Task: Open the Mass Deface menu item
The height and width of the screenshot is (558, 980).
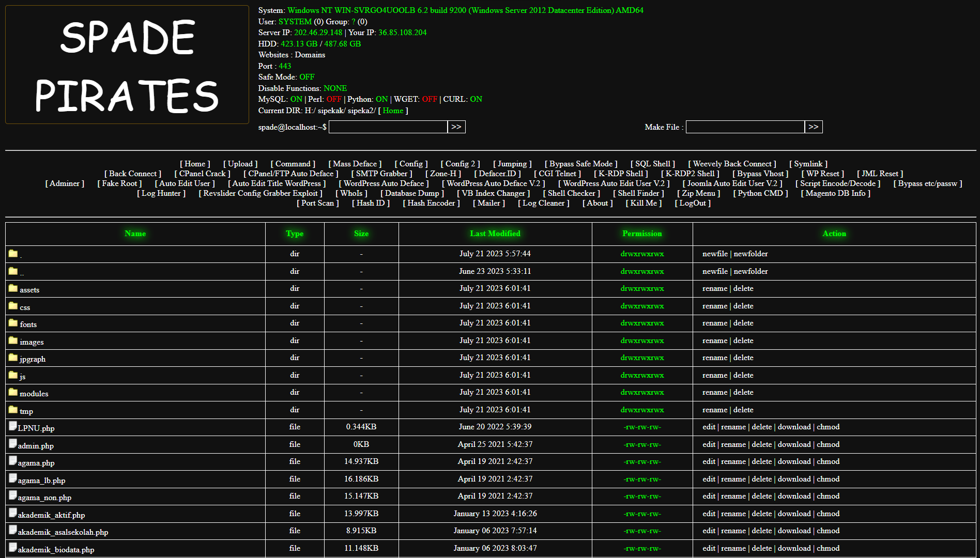Action: click(x=355, y=164)
